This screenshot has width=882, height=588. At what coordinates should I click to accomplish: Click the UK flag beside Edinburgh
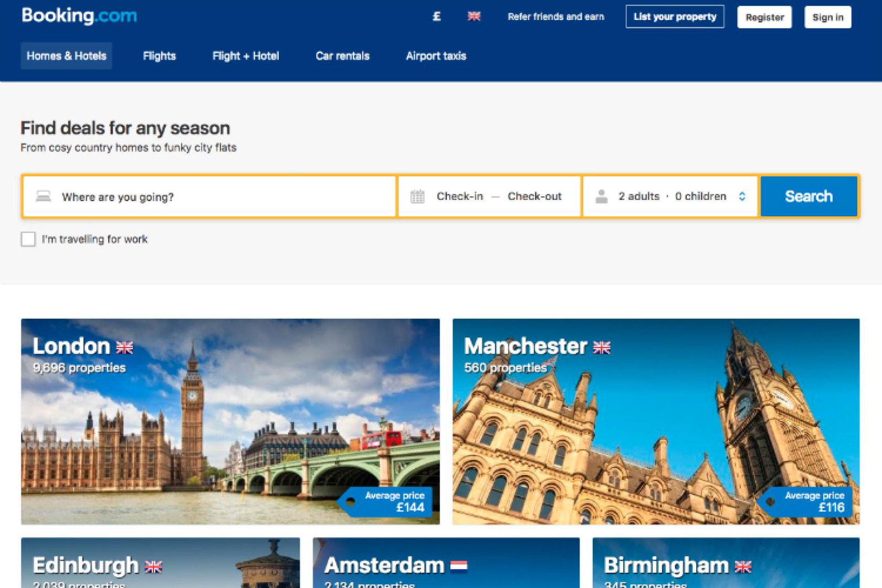pos(153,567)
